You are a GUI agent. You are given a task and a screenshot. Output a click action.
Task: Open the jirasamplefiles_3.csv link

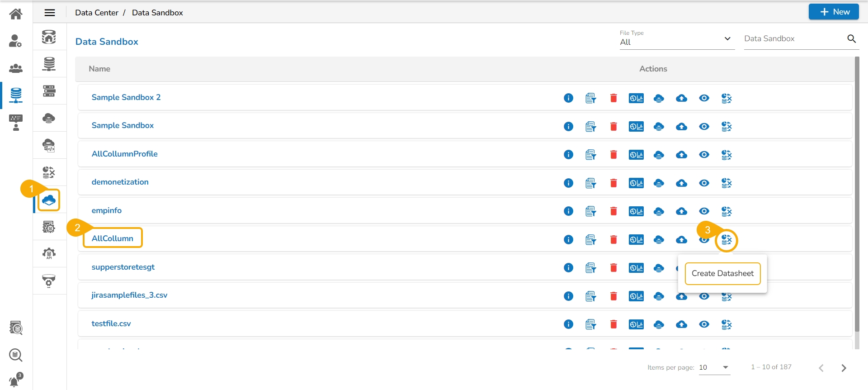pyautogui.click(x=129, y=295)
